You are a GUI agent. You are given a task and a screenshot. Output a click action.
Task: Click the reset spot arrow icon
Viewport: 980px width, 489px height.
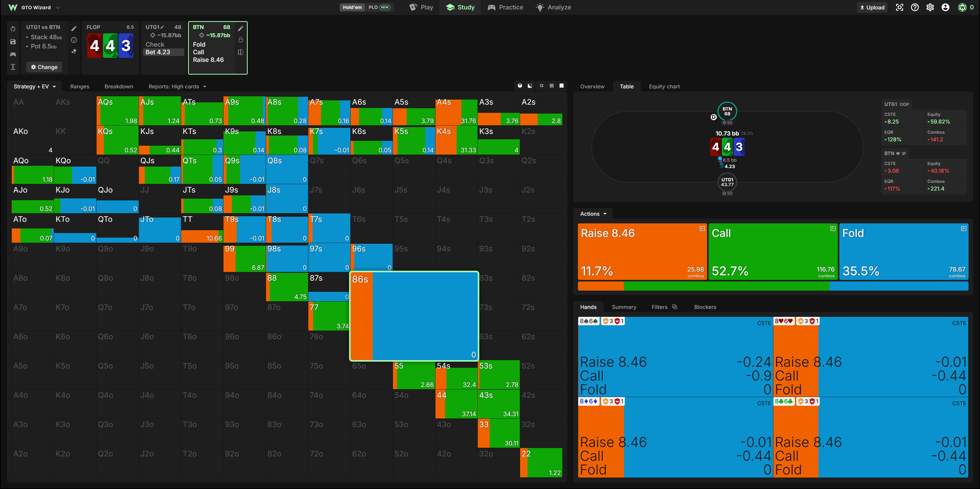[x=13, y=29]
